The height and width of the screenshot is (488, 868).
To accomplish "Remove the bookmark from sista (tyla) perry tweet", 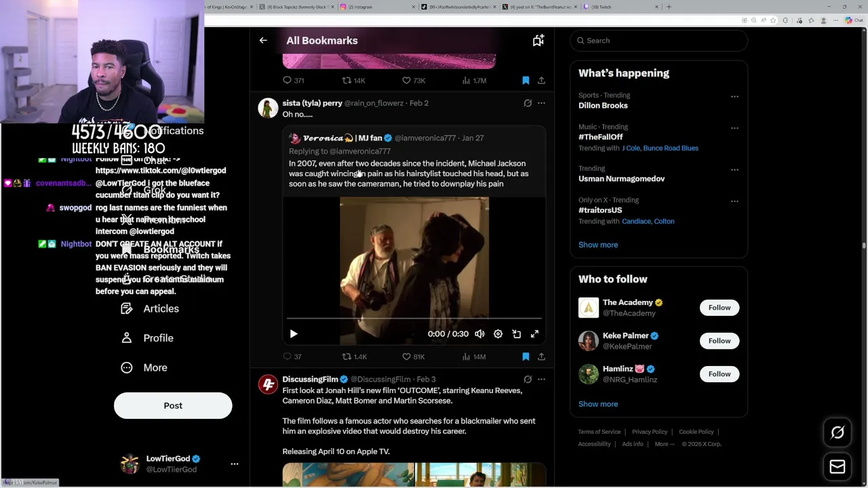I will [x=526, y=357].
